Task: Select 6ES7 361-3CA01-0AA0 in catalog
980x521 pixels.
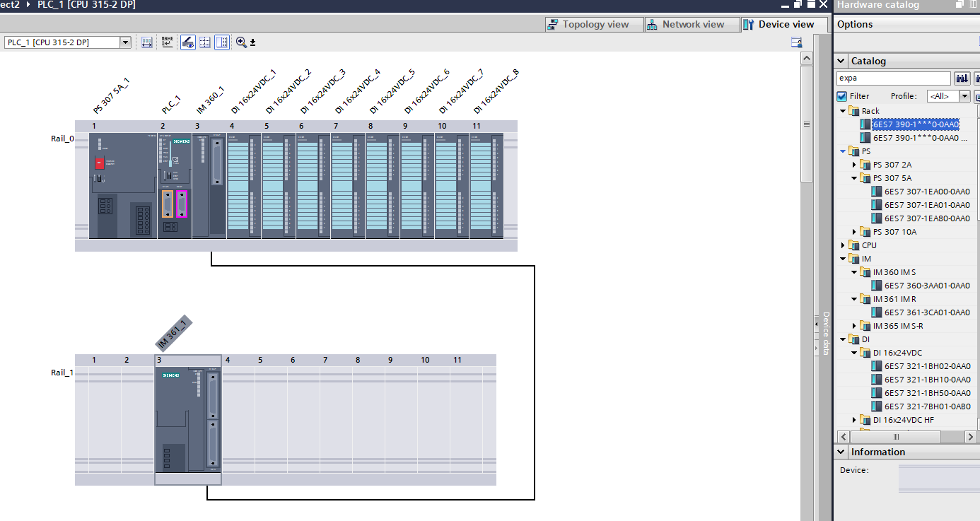Action: click(926, 312)
